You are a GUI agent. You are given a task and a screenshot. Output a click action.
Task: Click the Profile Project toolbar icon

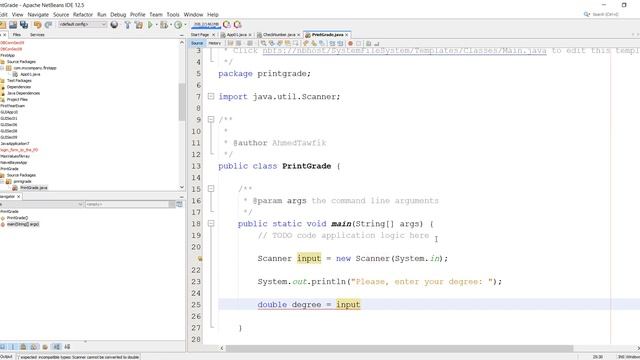(178, 25)
